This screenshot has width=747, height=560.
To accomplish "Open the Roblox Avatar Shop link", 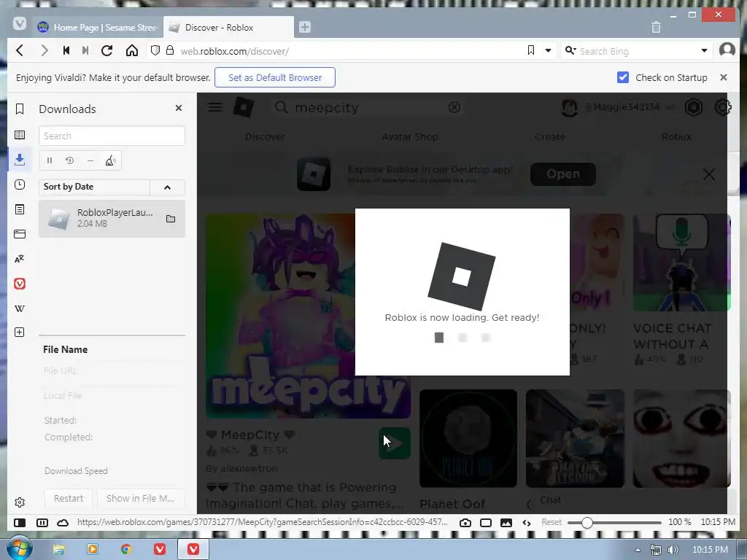I will pyautogui.click(x=410, y=136).
